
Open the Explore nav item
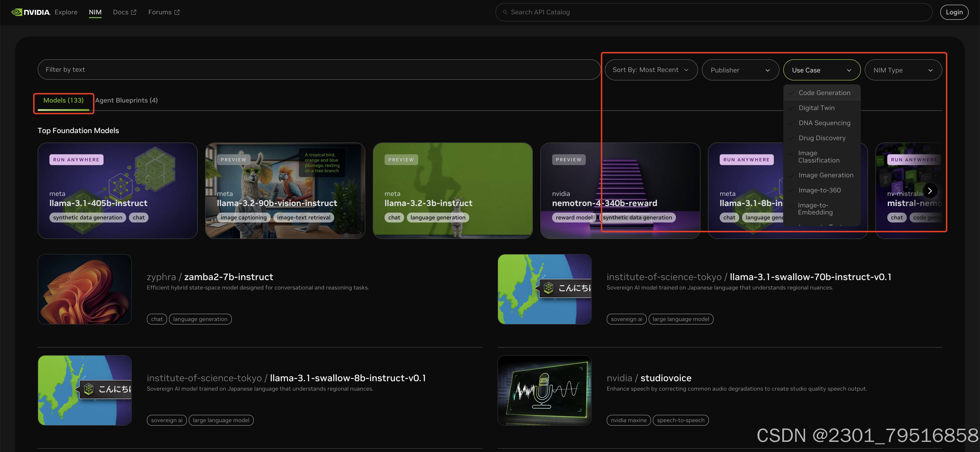[x=66, y=12]
